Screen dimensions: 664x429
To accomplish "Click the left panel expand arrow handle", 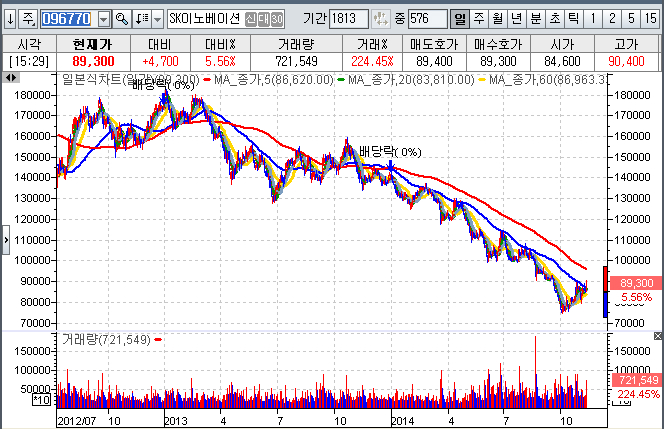I will point(4,240).
